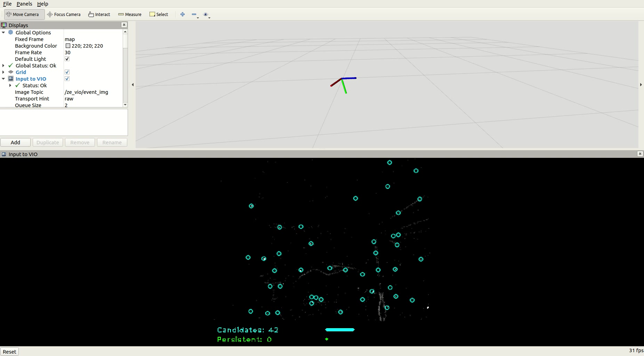Select the Move Camera tool
The image size is (644, 356).
point(23,15)
